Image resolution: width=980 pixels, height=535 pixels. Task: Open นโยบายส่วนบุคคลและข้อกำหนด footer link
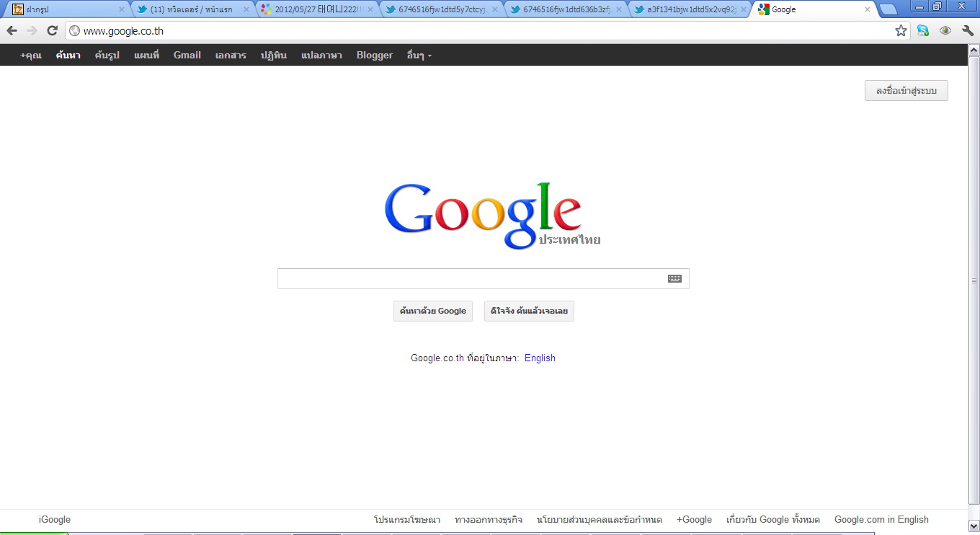coord(600,520)
